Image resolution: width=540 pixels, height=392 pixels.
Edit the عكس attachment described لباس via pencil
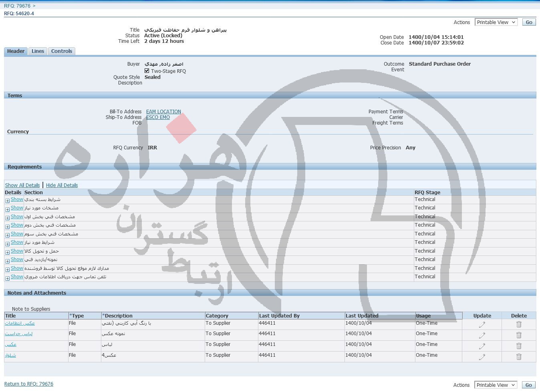[x=482, y=346]
